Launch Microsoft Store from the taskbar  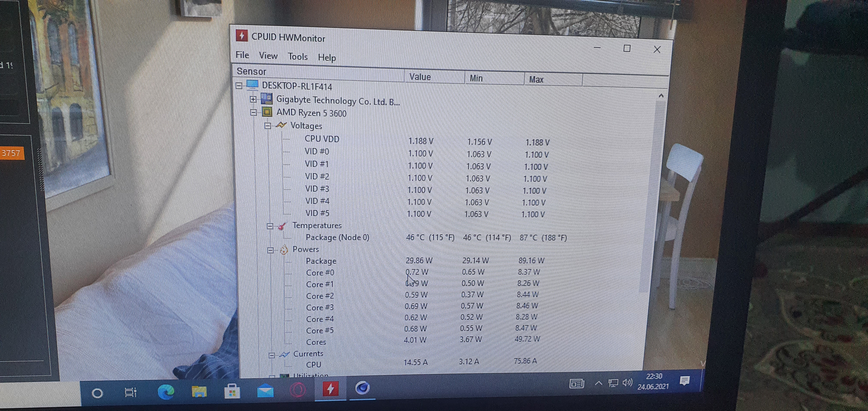coord(232,391)
